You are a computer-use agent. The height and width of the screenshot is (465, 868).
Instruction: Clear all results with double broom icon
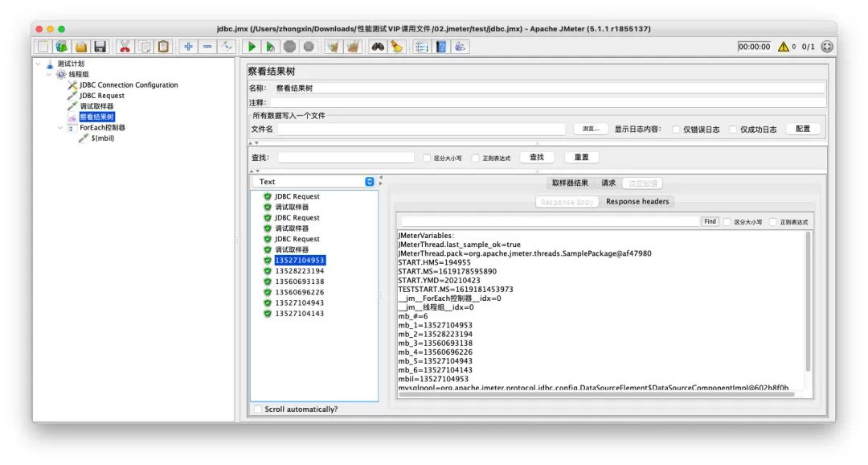[x=353, y=47]
